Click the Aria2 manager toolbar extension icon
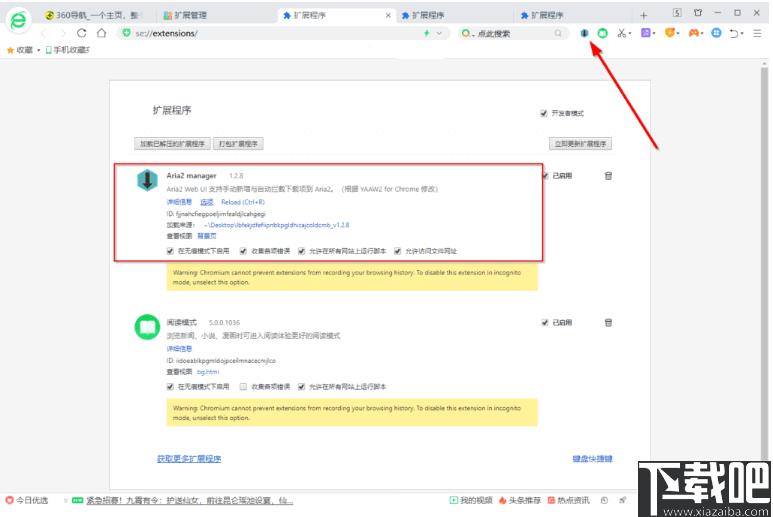773x517 pixels. pos(584,33)
